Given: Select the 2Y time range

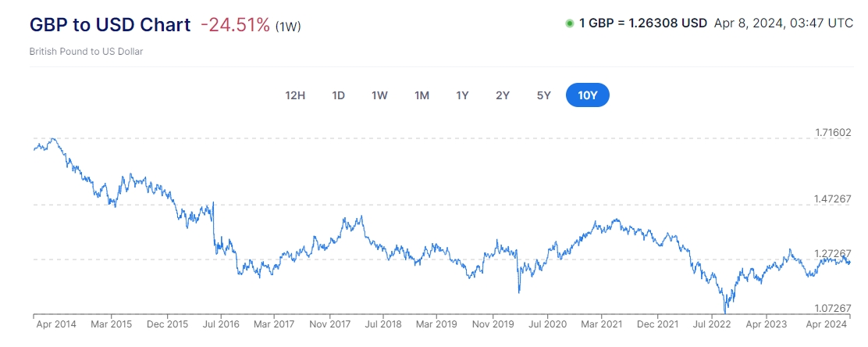Looking at the screenshot, I should [x=503, y=95].
